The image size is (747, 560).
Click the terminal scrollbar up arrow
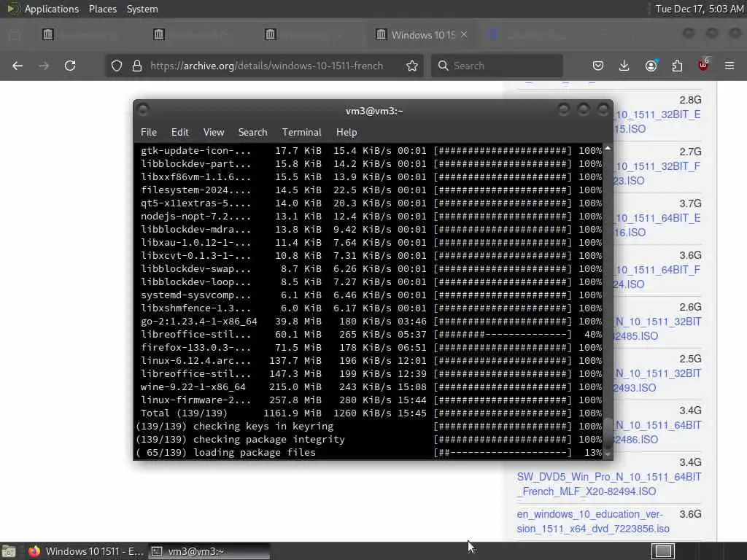(x=608, y=149)
